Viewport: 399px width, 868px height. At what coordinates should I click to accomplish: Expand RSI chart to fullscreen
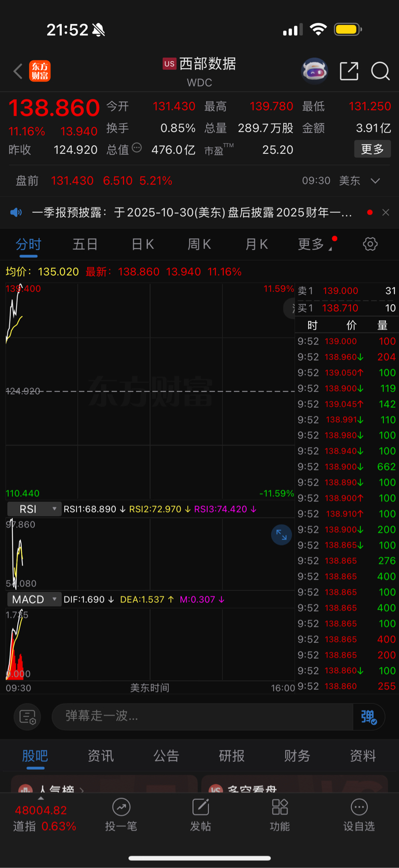click(281, 535)
